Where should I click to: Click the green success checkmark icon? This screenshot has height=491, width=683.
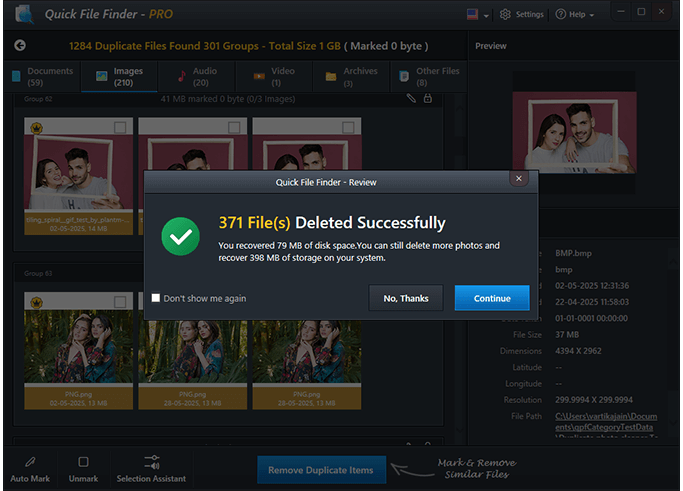181,236
